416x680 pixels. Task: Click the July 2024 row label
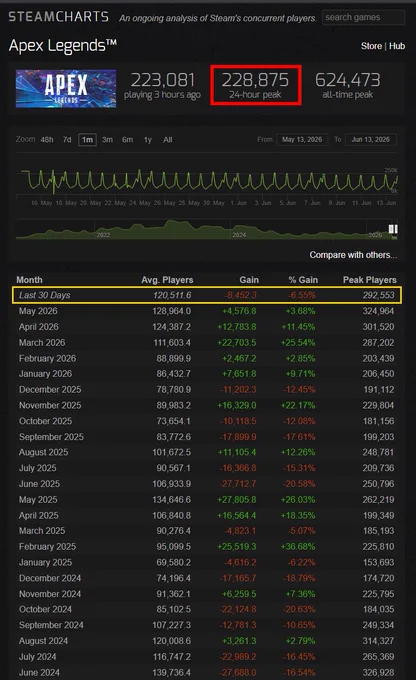point(38,657)
